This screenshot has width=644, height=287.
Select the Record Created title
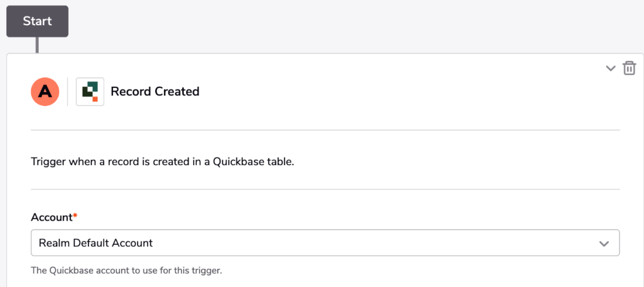pyautogui.click(x=155, y=91)
